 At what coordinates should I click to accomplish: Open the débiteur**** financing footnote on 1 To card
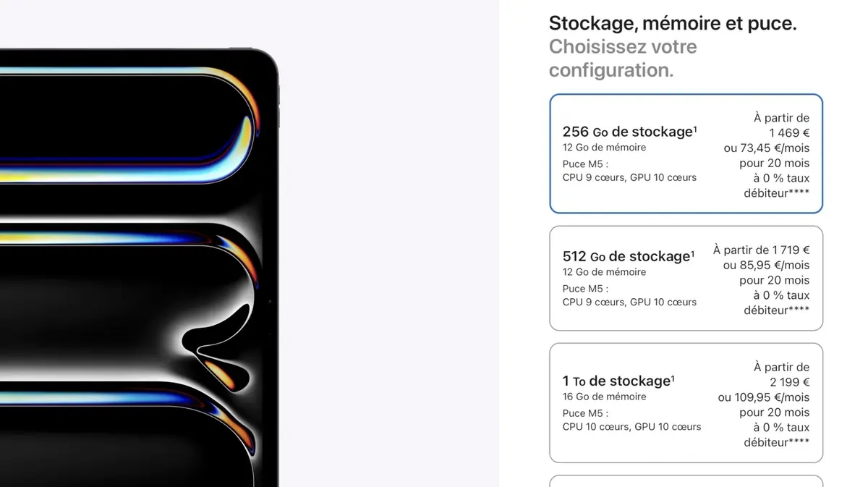[x=778, y=441]
